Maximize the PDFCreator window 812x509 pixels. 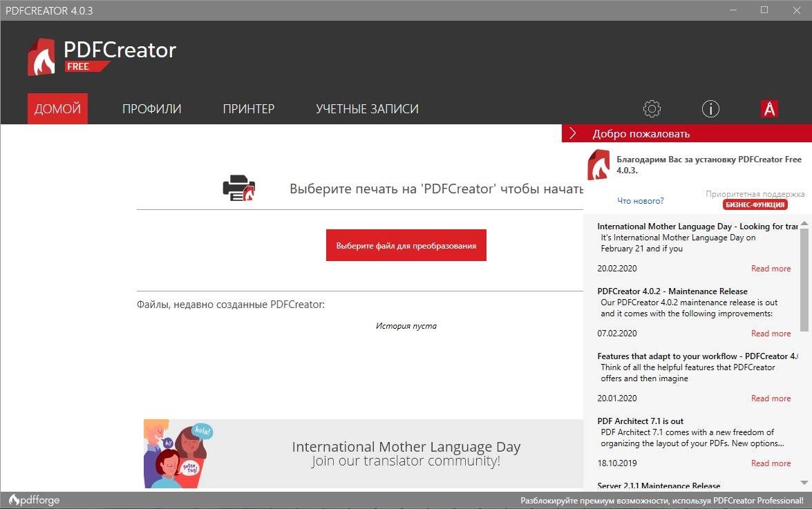pyautogui.click(x=764, y=10)
